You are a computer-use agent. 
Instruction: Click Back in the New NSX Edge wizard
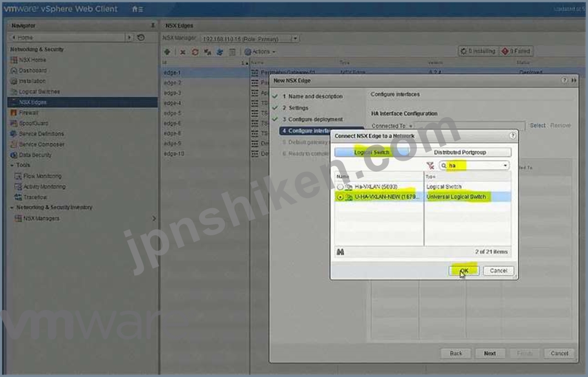(455, 353)
